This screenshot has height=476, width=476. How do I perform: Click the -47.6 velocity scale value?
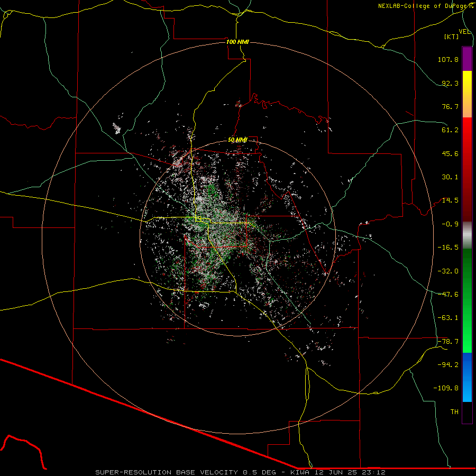[448, 295]
